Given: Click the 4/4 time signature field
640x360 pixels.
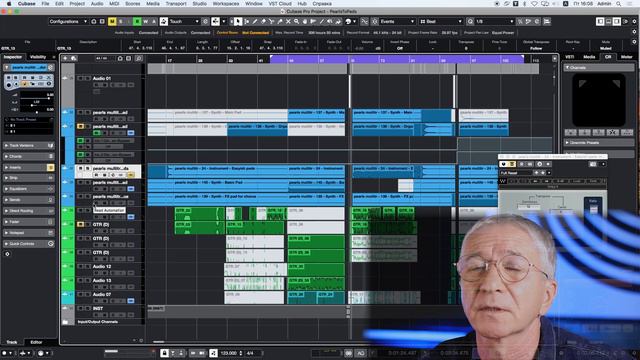Looking at the screenshot, I should click(x=250, y=353).
